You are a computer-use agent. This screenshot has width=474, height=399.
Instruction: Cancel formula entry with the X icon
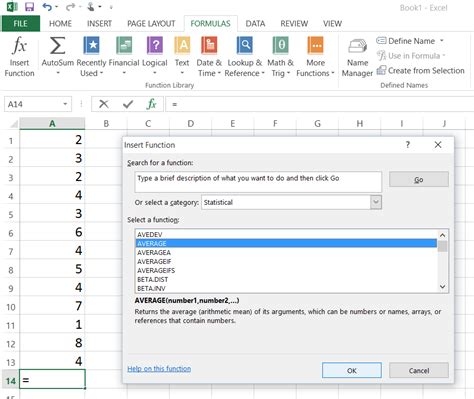coord(104,104)
